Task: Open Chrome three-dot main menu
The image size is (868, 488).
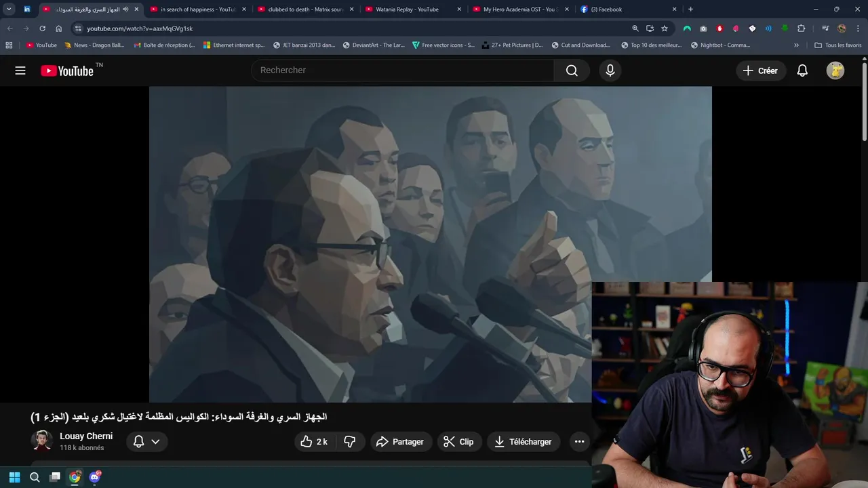Action: 858,28
